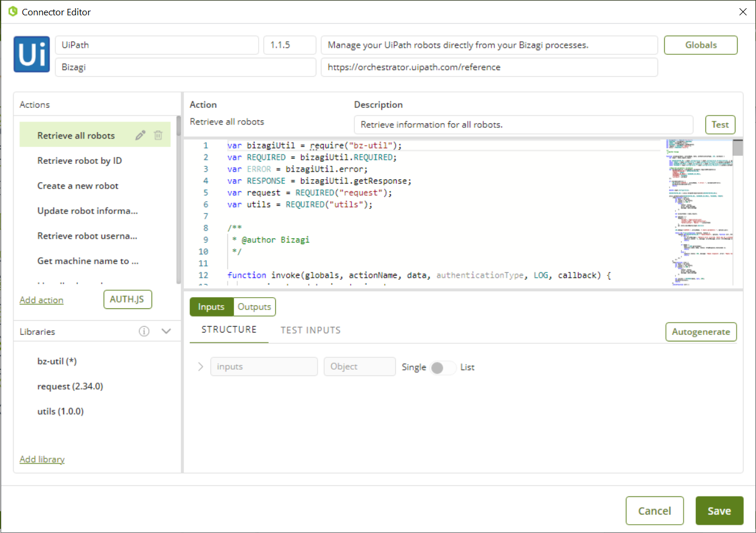Click the connector name field UiPath
Viewport: 756px width, 533px height.
point(157,45)
